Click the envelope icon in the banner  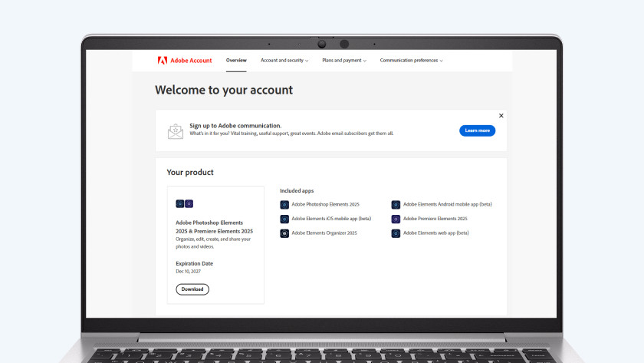pyautogui.click(x=176, y=130)
